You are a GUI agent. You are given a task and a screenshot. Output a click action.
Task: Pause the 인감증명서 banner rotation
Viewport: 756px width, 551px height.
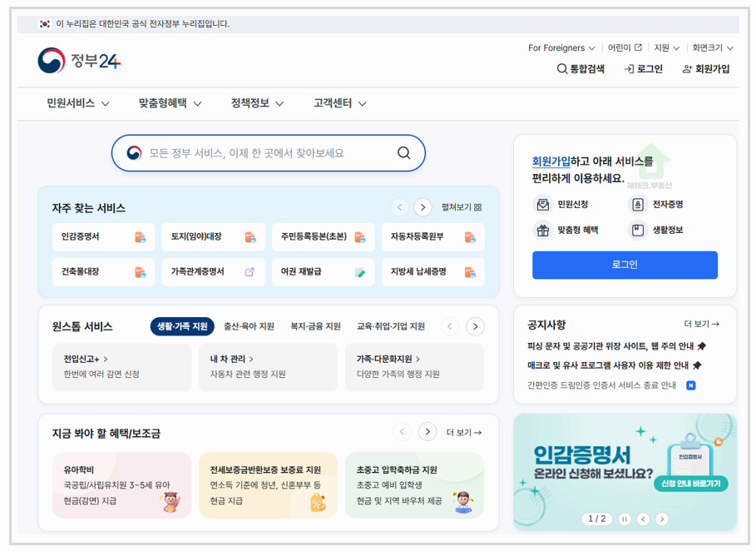[x=625, y=519]
